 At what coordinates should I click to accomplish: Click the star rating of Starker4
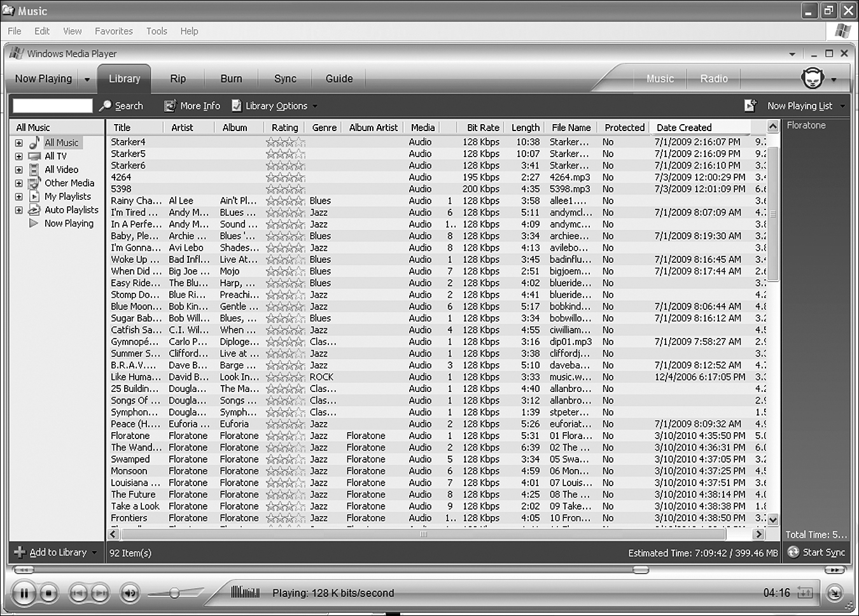(x=285, y=142)
